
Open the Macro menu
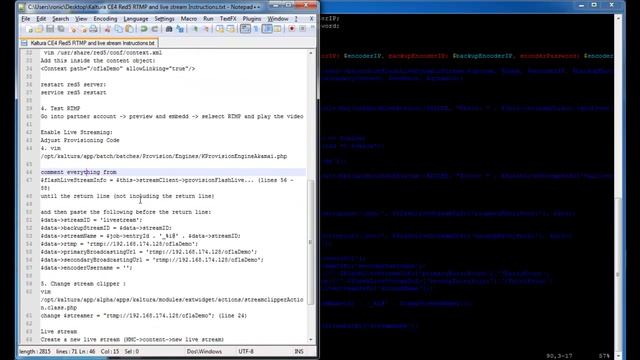pyautogui.click(x=189, y=19)
